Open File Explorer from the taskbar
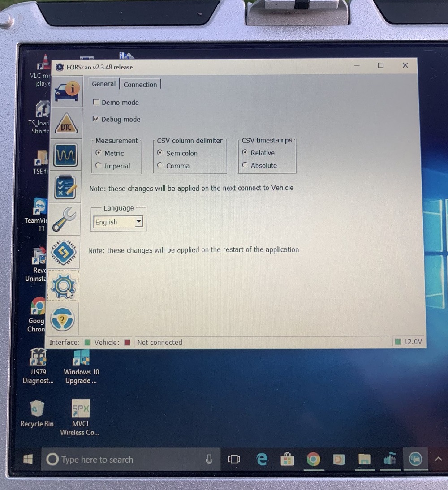This screenshot has width=448, height=490. [364, 459]
